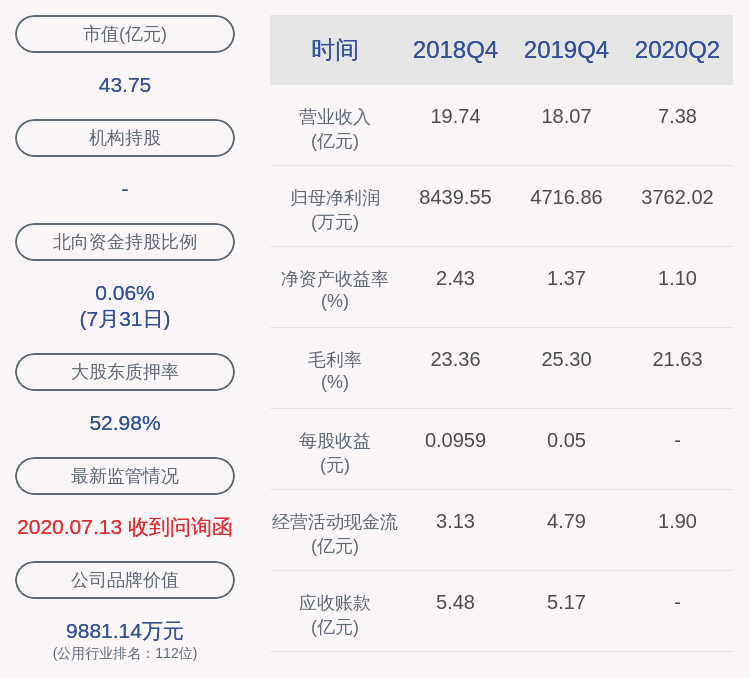Select gross margin value 25.30
This screenshot has height=678, width=750.
click(x=566, y=359)
